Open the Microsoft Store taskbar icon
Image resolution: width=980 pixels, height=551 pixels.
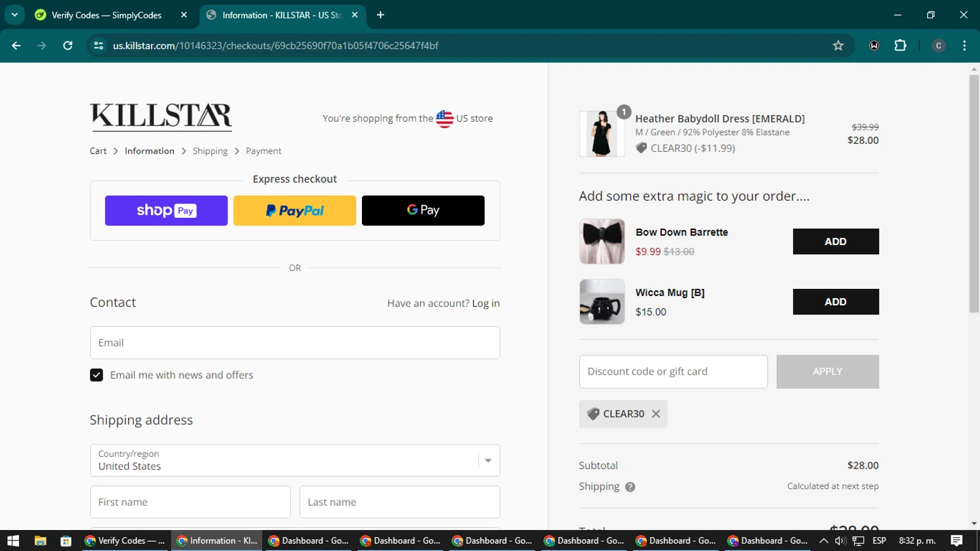(65, 541)
